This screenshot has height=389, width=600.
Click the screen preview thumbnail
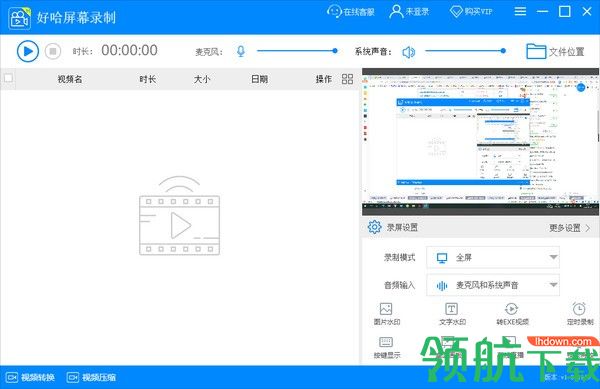(480, 142)
